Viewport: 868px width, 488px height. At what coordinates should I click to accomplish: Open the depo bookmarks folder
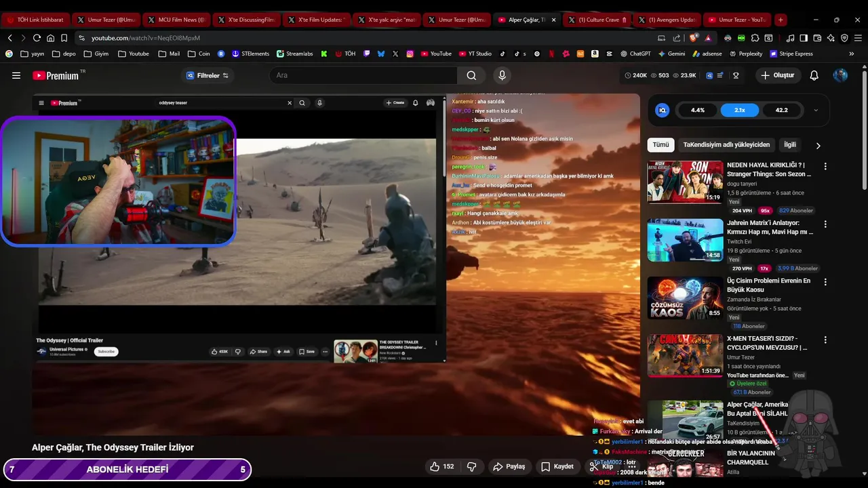pos(64,54)
